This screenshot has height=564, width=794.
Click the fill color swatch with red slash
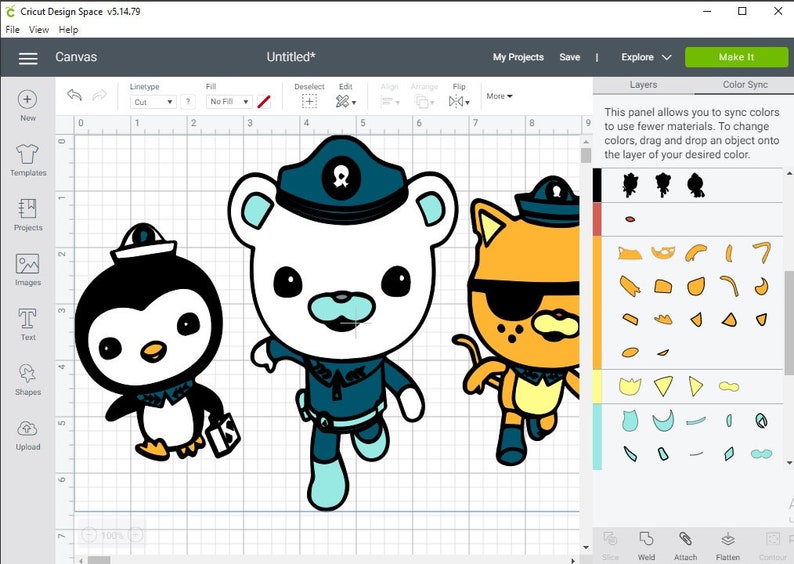pos(264,102)
